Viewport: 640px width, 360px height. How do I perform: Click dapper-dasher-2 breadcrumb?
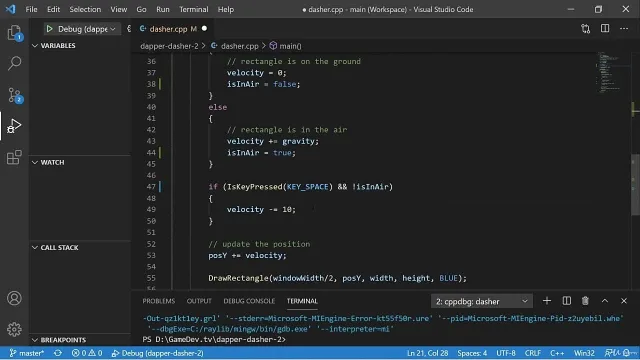tap(169, 46)
